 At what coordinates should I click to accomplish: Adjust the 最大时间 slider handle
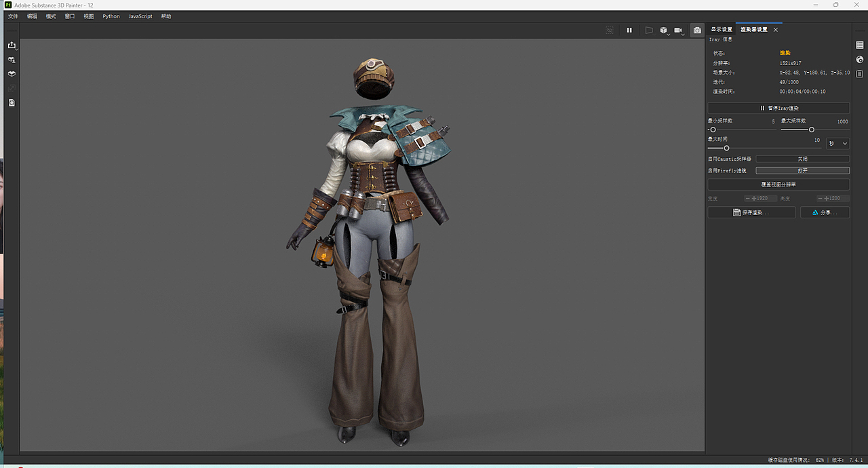coord(726,148)
